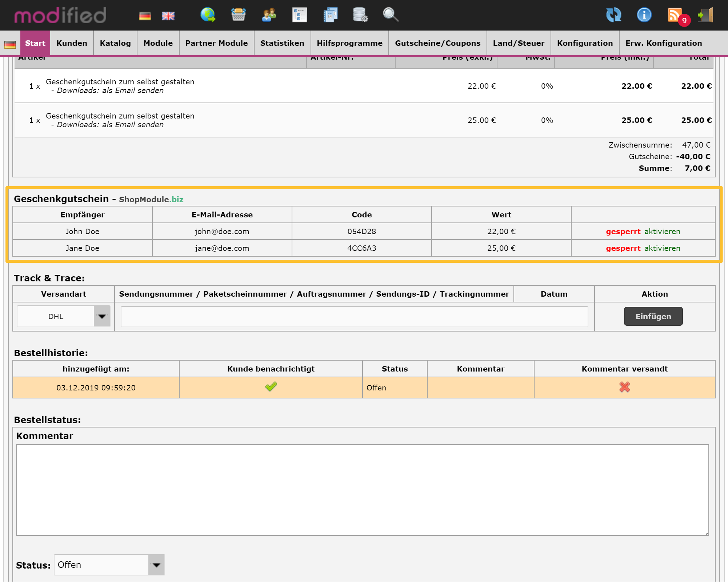Open the blue info icon
This screenshot has width=728, height=582.
pyautogui.click(x=644, y=15)
